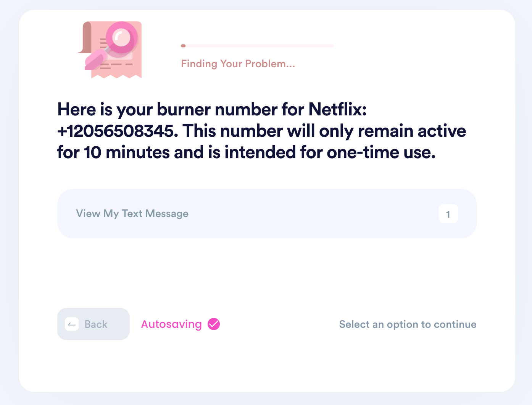This screenshot has width=532, height=405.
Task: Click the arrow icon inside Back button
Action: (x=72, y=324)
